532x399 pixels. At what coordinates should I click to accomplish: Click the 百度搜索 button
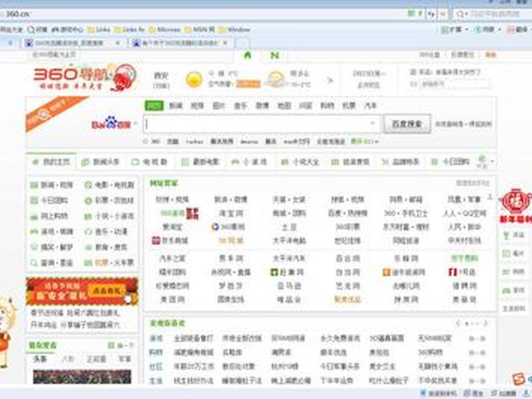tap(407, 124)
